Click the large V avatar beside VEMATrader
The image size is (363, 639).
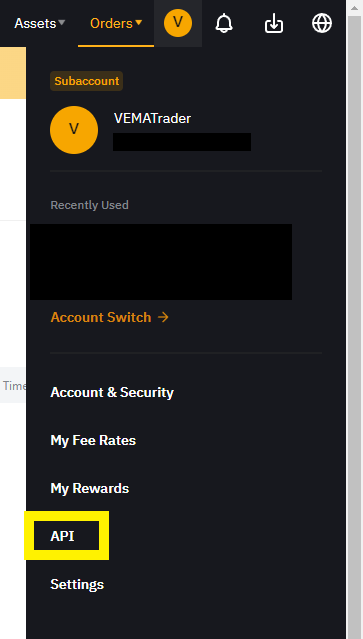(74, 130)
